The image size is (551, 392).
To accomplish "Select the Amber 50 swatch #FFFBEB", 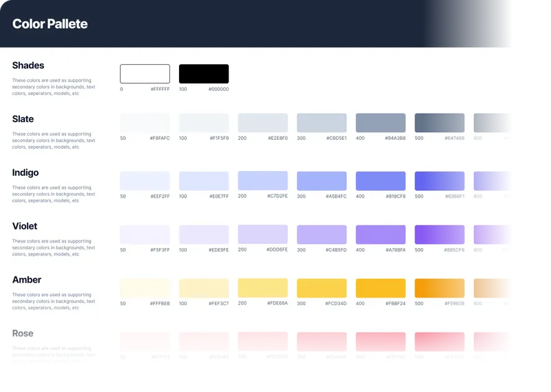I will click(x=145, y=288).
